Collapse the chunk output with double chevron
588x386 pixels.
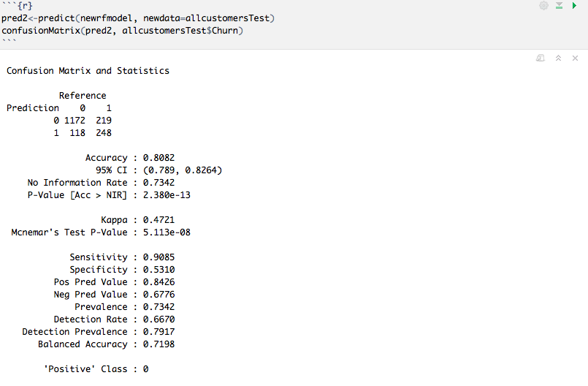pyautogui.click(x=558, y=58)
